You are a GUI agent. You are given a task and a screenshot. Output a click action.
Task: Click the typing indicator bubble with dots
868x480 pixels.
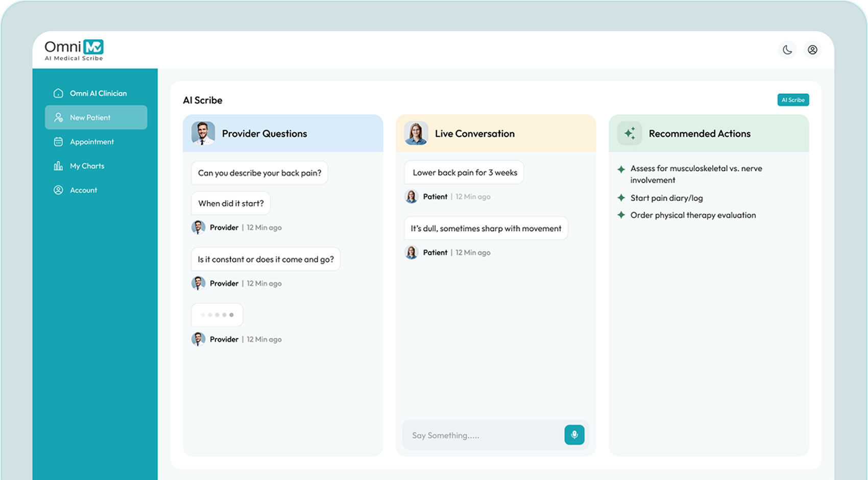pos(217,315)
